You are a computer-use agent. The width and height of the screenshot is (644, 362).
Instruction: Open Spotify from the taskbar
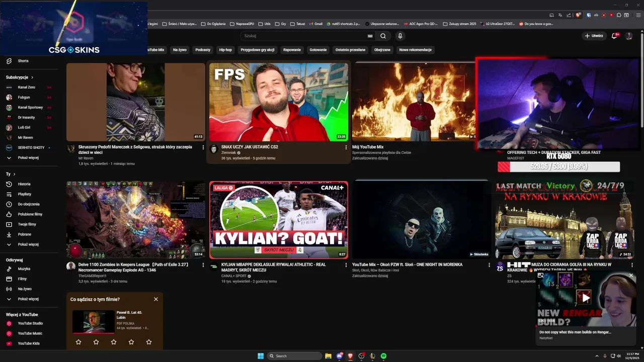383,356
